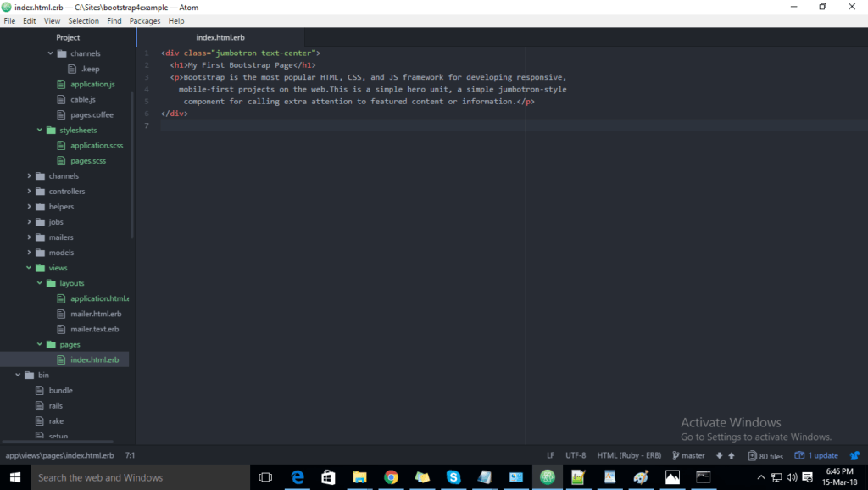Open mailer.text.erb file
This screenshot has height=490, width=868.
[95, 330]
